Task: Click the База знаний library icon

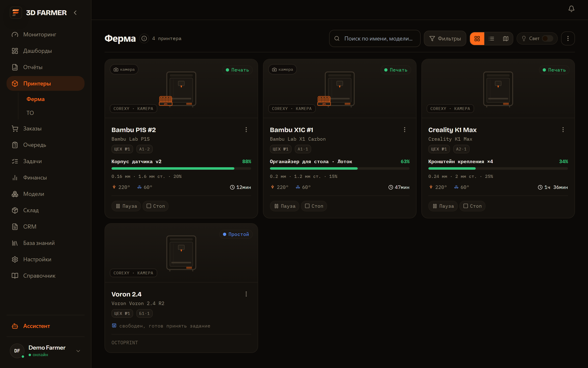Action: (x=15, y=243)
